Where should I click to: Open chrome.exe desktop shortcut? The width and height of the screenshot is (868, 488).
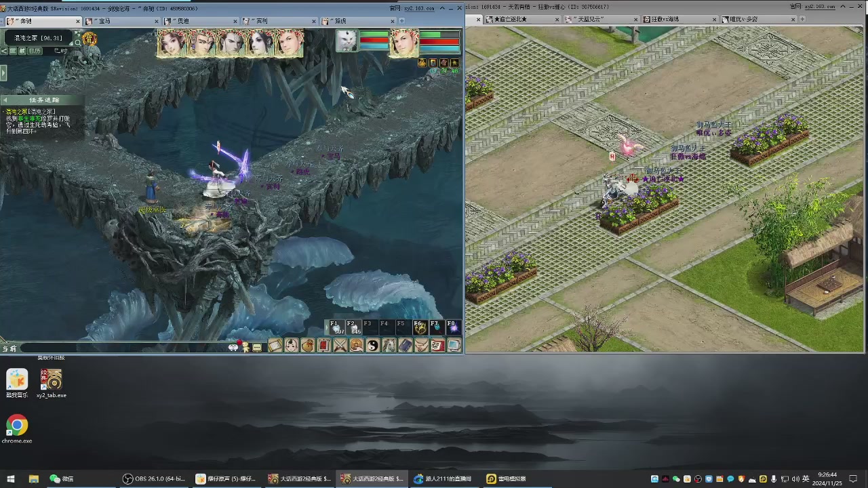pos(17,429)
